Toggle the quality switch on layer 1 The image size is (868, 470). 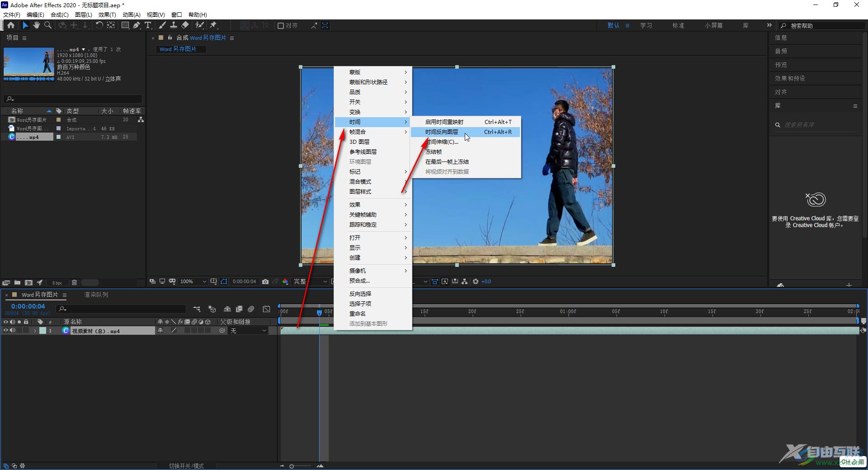pyautogui.click(x=174, y=331)
